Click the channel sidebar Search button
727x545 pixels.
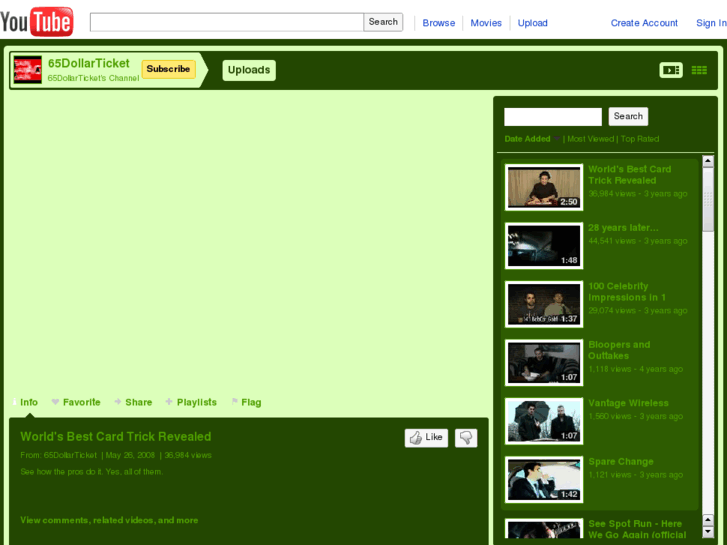628,116
